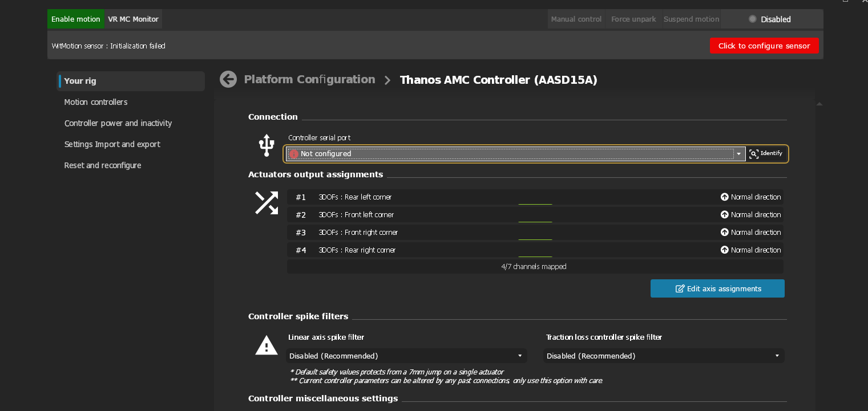This screenshot has height=411, width=868.
Task: Toggle Normal direction for Rear right corner
Action: (724, 250)
